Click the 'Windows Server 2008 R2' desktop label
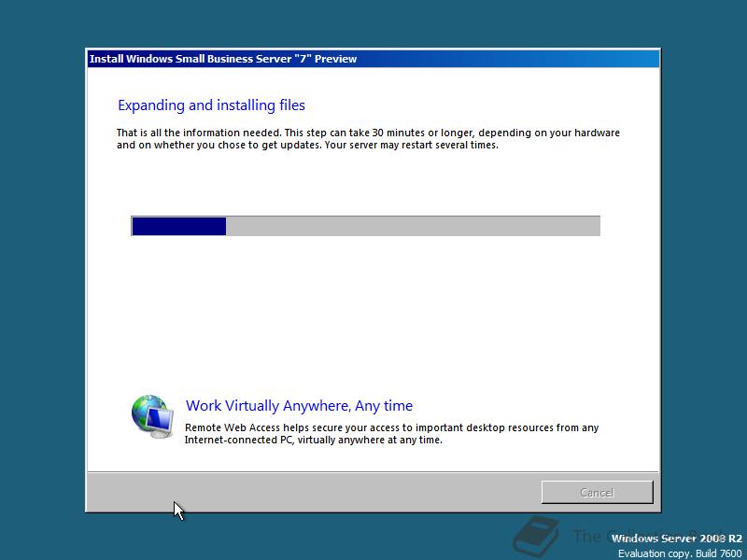 click(x=676, y=539)
